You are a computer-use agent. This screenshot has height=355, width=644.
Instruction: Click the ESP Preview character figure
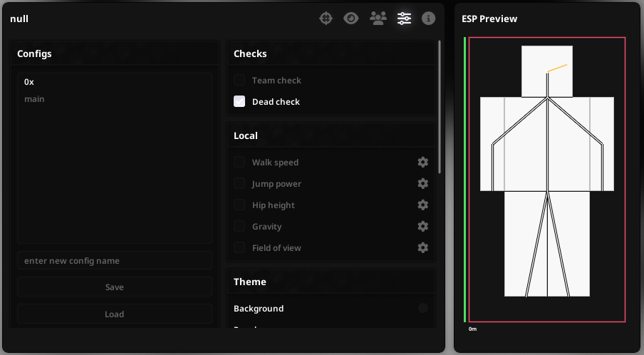tap(547, 171)
